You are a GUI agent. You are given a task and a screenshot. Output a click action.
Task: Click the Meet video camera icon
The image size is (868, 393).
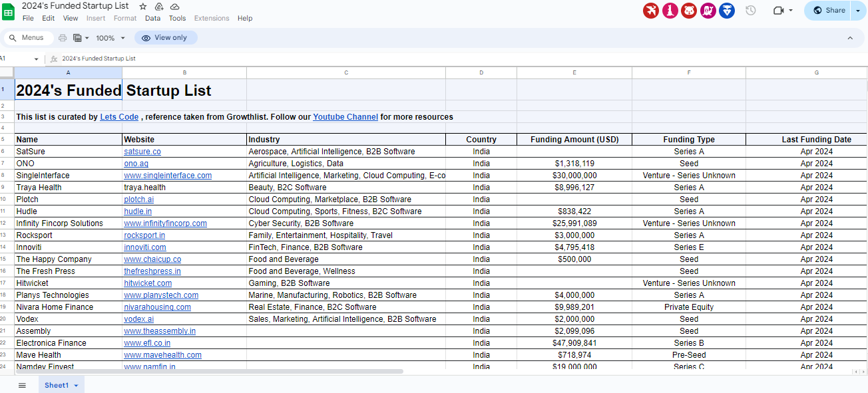[778, 11]
